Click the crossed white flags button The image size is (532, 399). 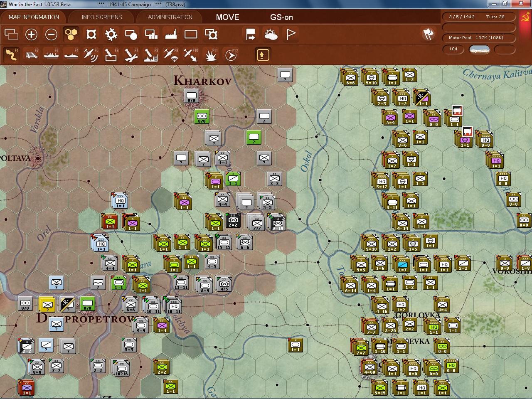tap(428, 34)
